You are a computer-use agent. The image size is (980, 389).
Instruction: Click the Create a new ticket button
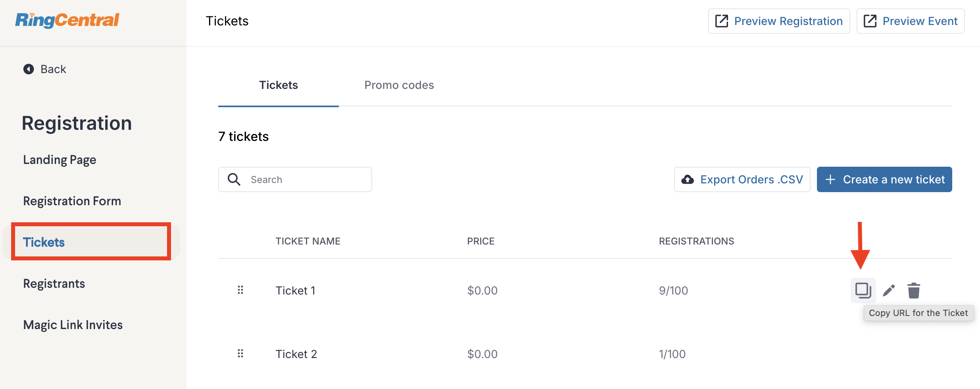point(884,179)
